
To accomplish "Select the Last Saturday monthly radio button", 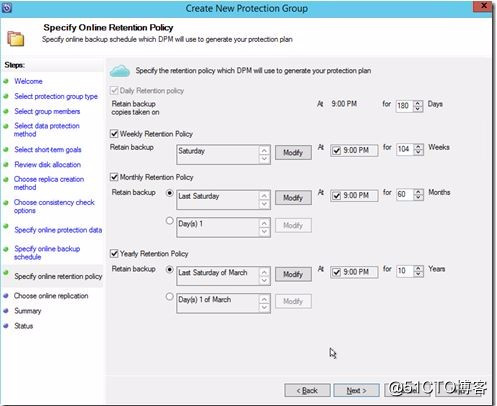I will click(x=170, y=193).
